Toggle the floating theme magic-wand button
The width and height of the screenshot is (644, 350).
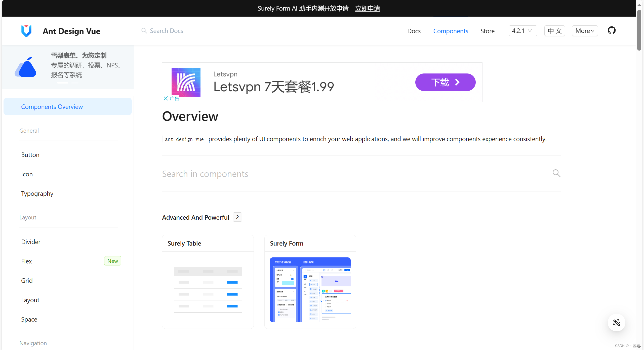pyautogui.click(x=616, y=322)
